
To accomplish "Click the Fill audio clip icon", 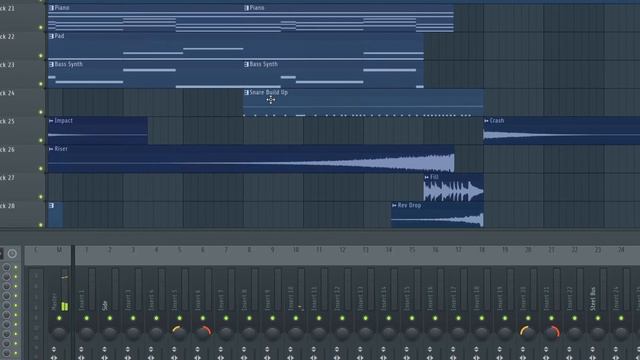I will pos(427,177).
